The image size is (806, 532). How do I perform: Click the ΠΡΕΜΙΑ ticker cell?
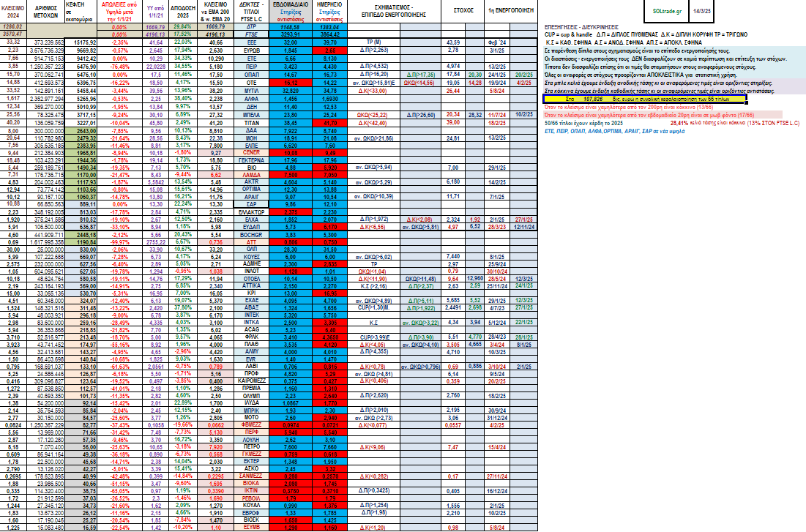coord(252,389)
